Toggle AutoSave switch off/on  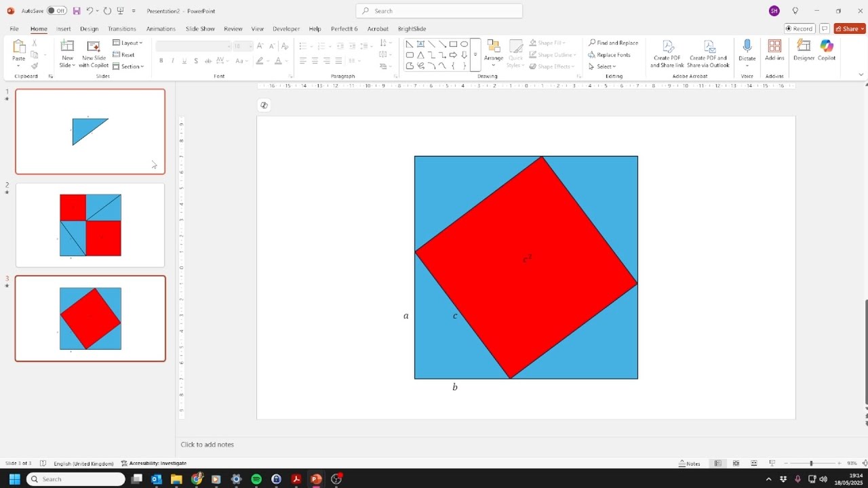click(x=56, y=11)
